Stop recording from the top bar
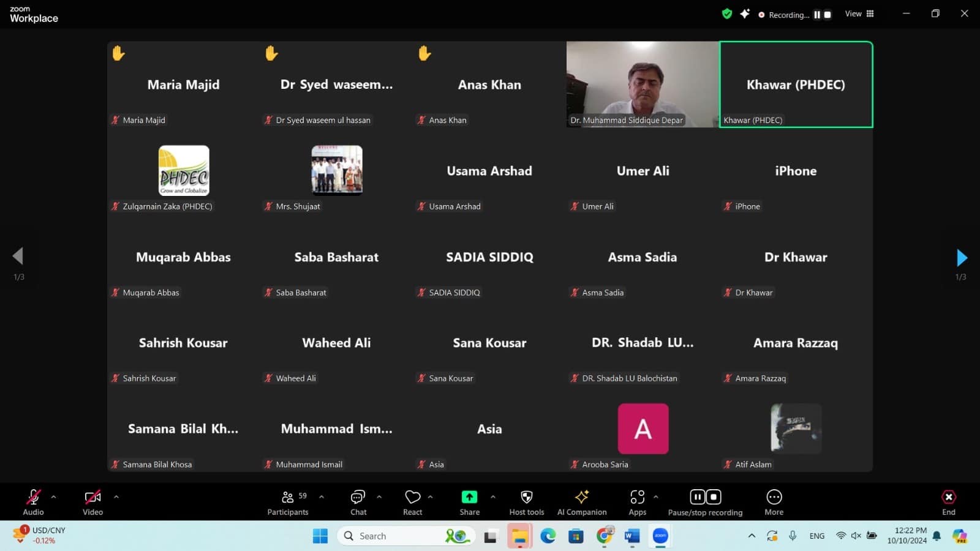Screen dimensions: 980x551 coord(827,15)
